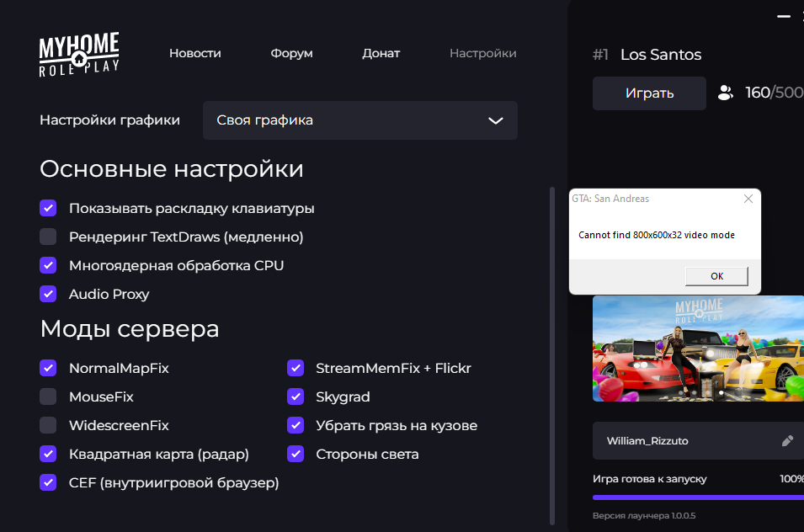804x532 pixels.
Task: Click the 100% progress value
Action: point(791,479)
